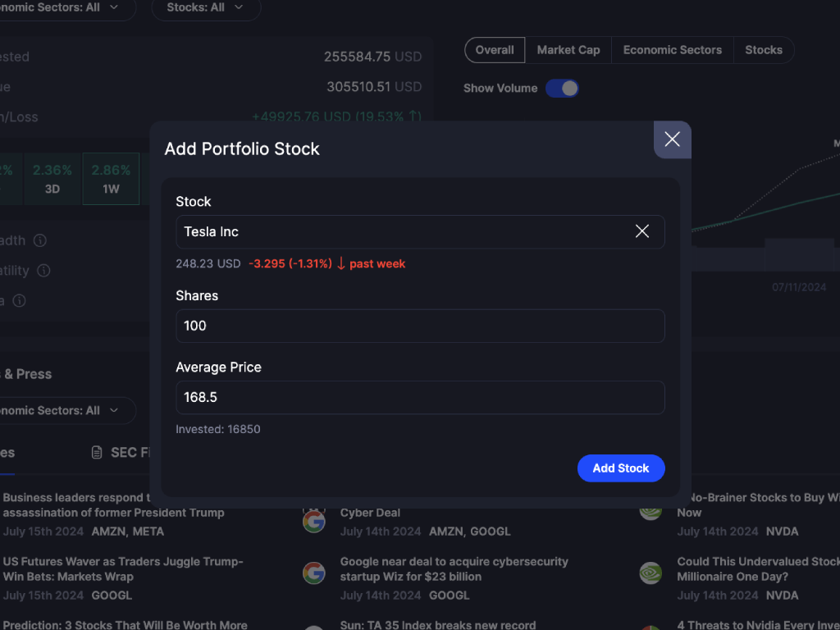Click the Shares input field
Screen dimensions: 840x630
coord(420,326)
